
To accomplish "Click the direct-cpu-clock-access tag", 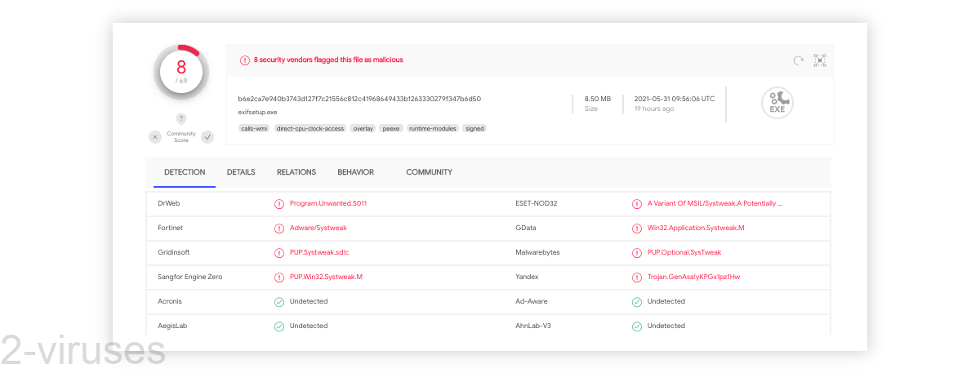I will 310,128.
